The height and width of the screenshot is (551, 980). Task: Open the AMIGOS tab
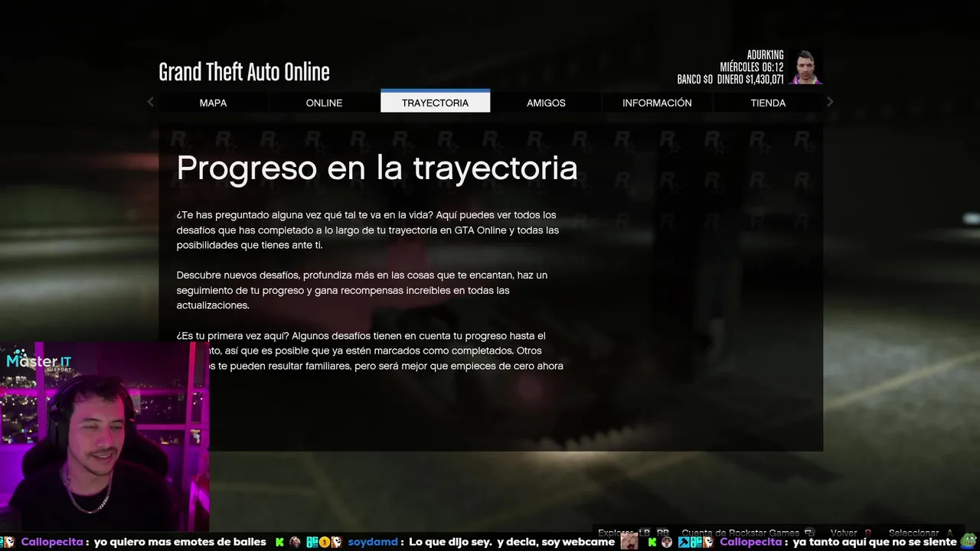[x=546, y=103]
